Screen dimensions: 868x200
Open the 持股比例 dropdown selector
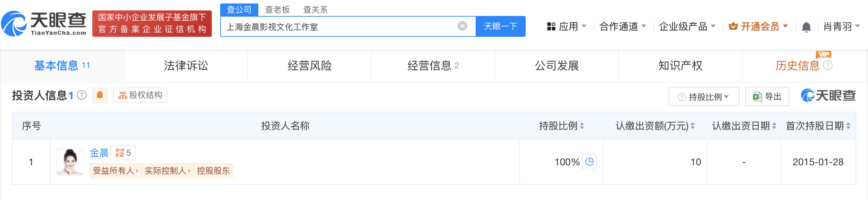tap(704, 97)
